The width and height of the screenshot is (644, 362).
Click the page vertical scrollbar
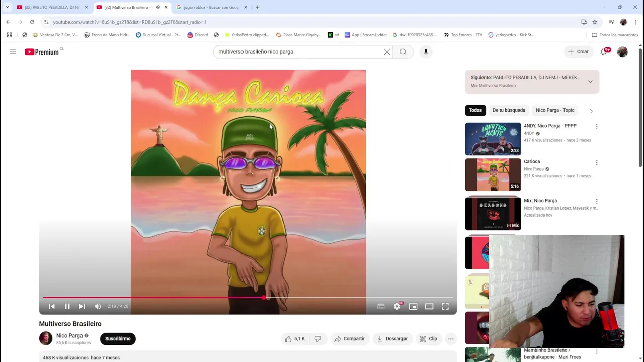click(640, 108)
